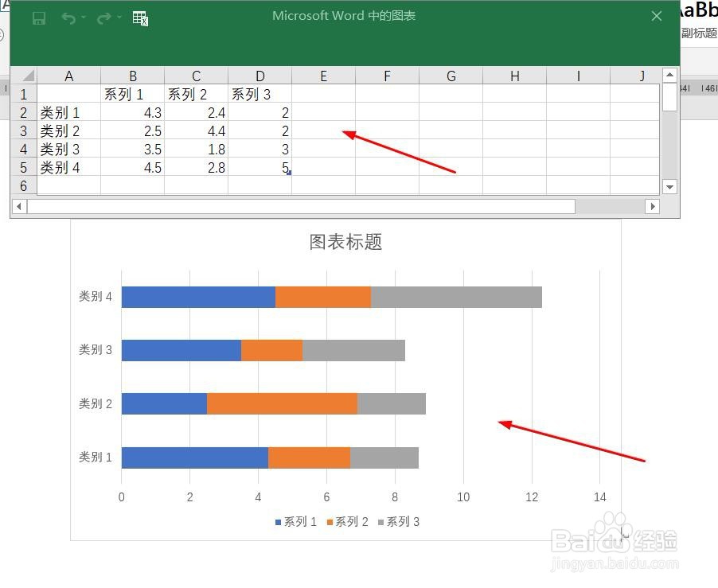Click the spreadsheet scroll down arrow
Screen dimensions: 718x588
pyautogui.click(x=669, y=187)
